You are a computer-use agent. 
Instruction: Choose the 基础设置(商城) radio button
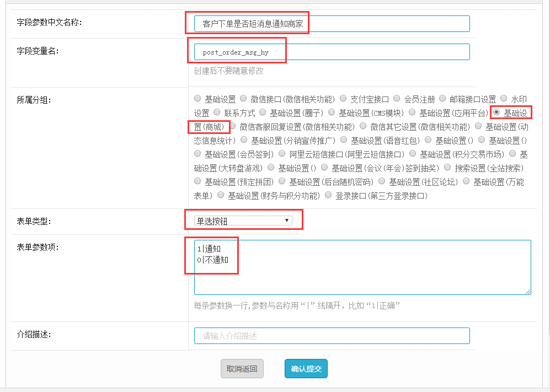[x=496, y=112]
